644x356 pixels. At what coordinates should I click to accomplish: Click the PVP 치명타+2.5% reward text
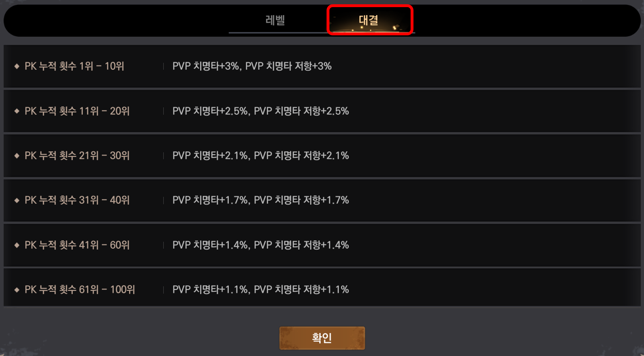210,111
